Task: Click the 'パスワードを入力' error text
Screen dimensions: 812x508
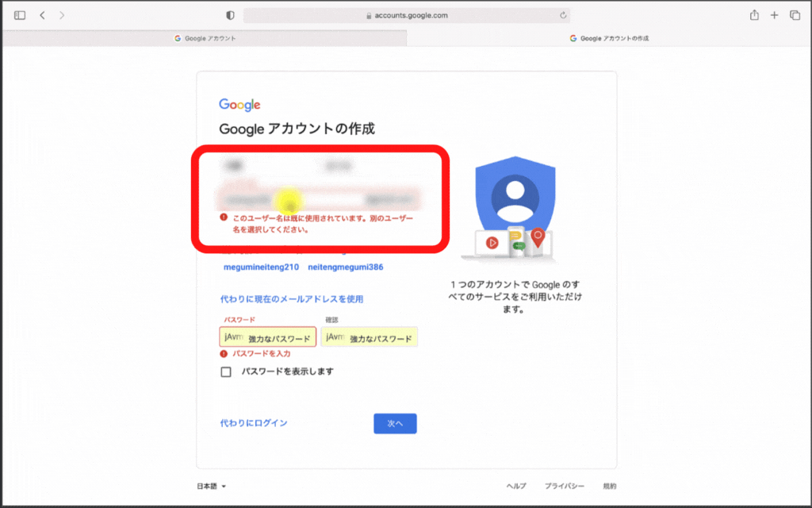Action: click(262, 353)
